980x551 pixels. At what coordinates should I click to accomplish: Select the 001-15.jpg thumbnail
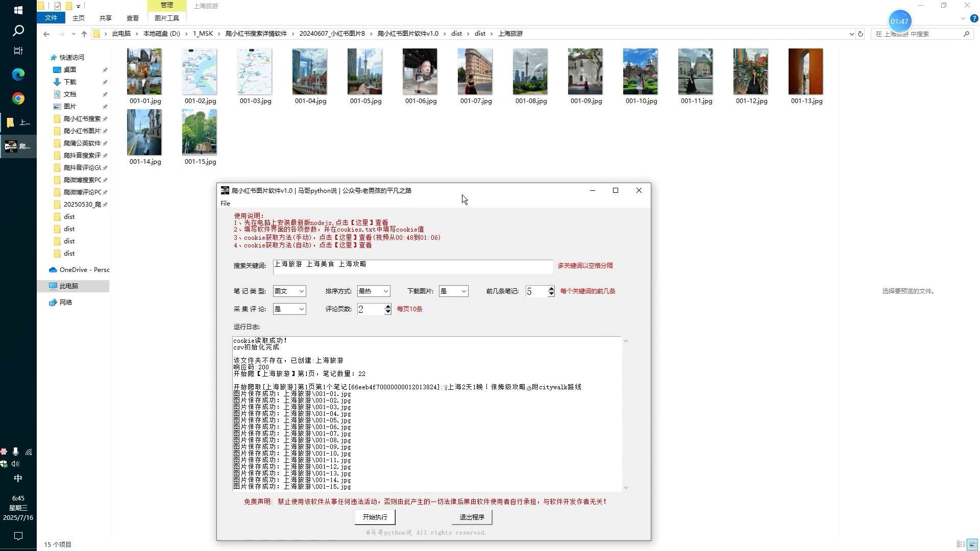pyautogui.click(x=200, y=132)
